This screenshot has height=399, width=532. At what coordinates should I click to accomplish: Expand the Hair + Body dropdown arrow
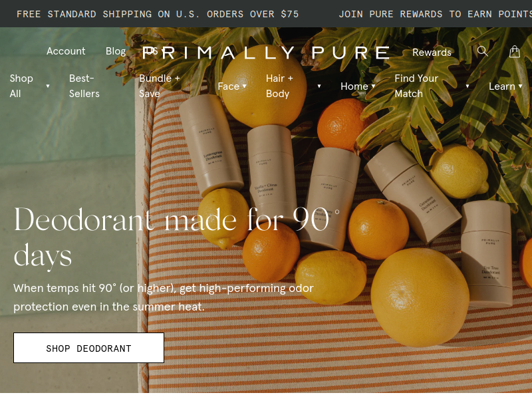point(319,86)
